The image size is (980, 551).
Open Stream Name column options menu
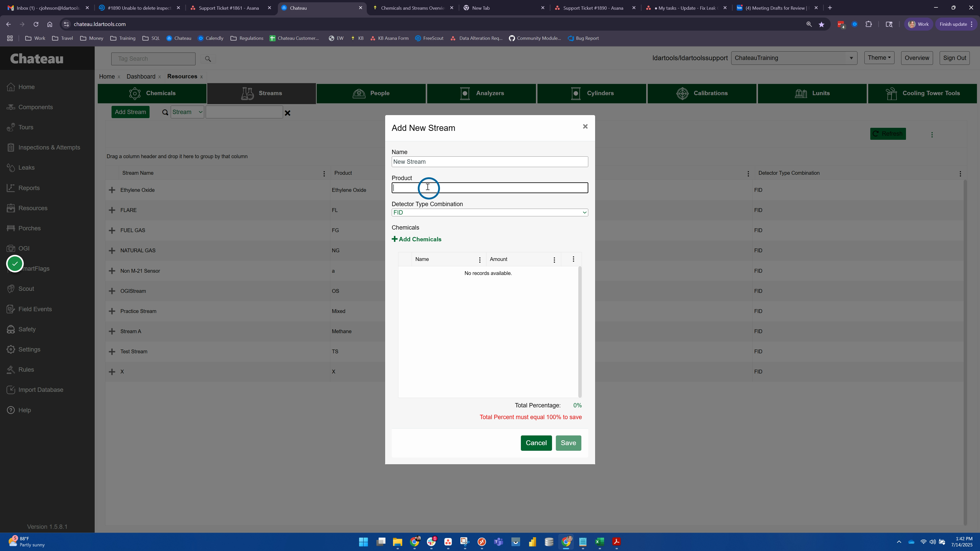coord(324,174)
